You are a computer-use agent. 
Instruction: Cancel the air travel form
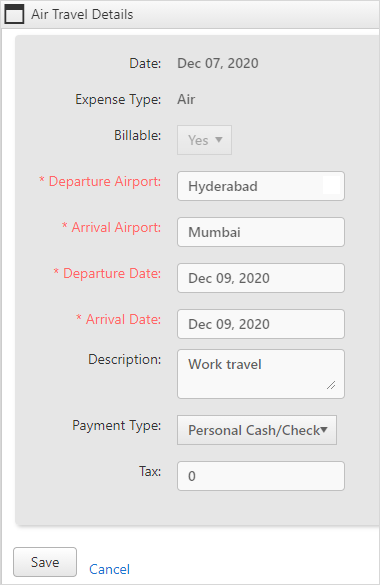(109, 569)
